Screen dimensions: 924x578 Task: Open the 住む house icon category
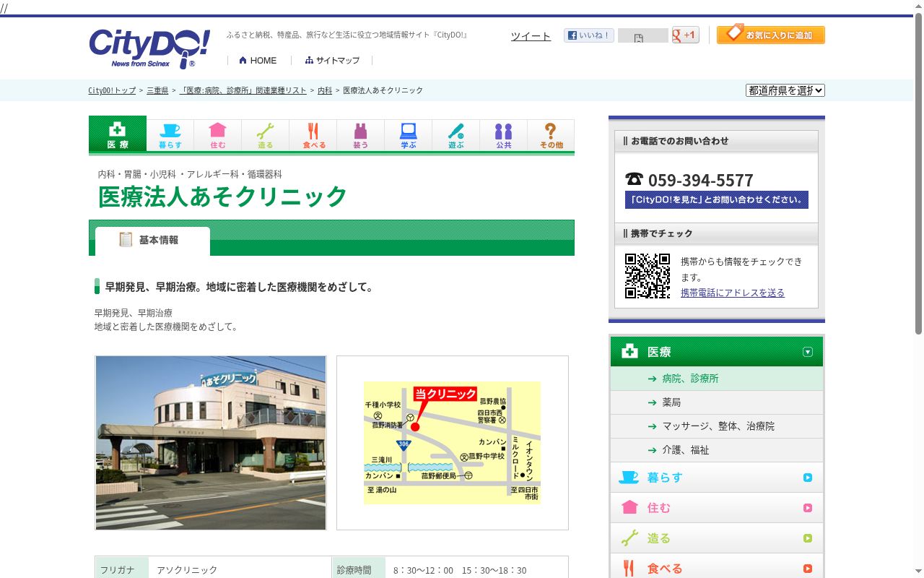coord(218,135)
